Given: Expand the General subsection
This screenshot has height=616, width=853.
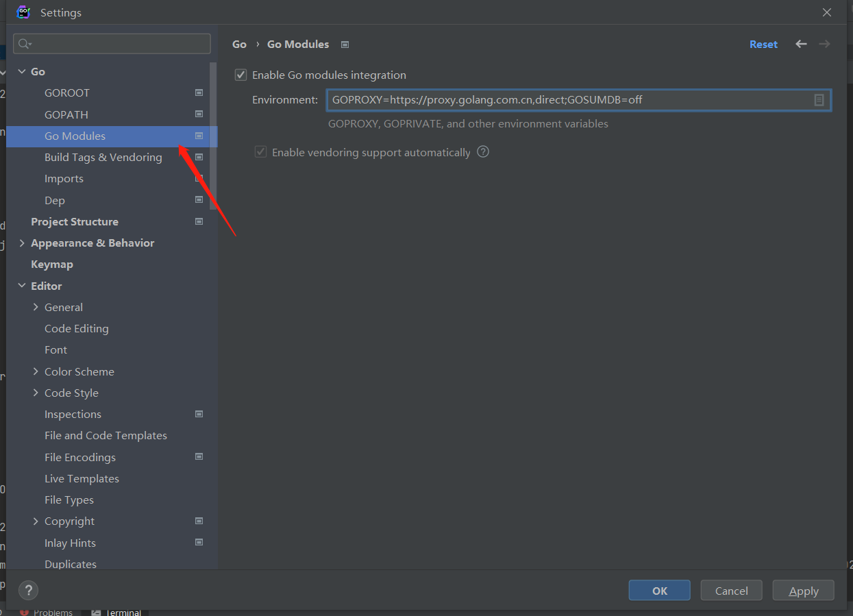Looking at the screenshot, I should pos(36,307).
